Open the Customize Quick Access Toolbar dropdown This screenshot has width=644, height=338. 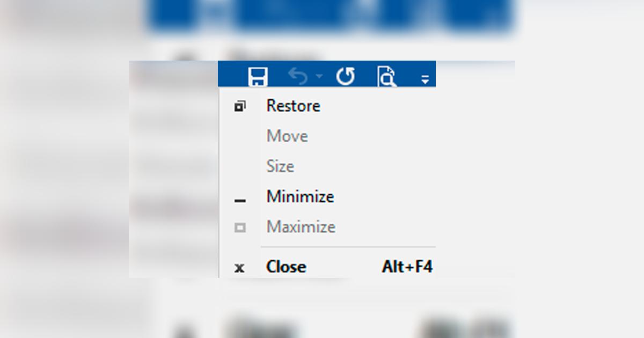pyautogui.click(x=425, y=79)
